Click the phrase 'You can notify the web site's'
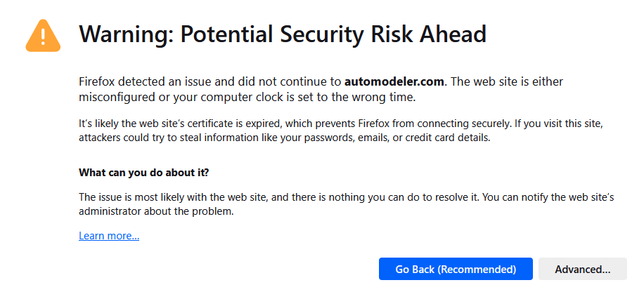 pos(548,197)
